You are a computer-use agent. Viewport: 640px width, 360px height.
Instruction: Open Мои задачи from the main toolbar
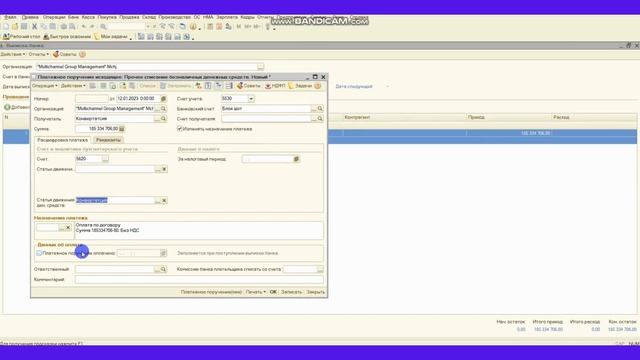pos(111,37)
